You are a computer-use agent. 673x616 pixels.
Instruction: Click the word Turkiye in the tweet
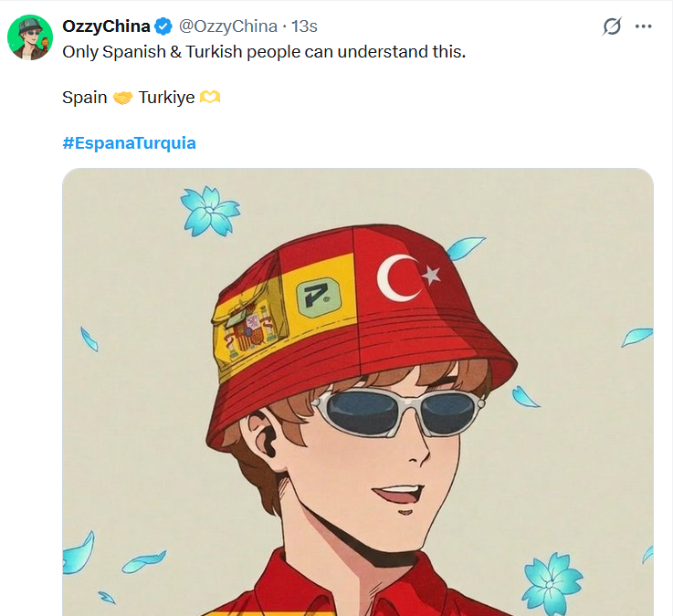click(x=166, y=98)
